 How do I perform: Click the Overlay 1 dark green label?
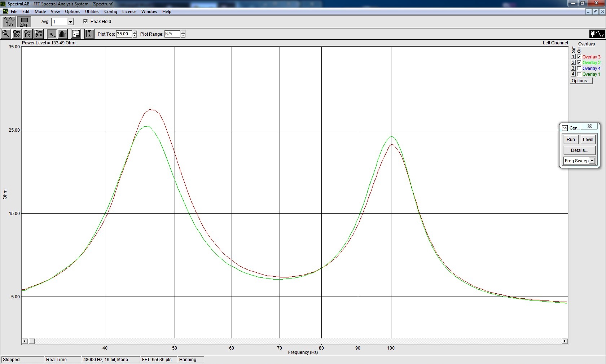click(592, 74)
